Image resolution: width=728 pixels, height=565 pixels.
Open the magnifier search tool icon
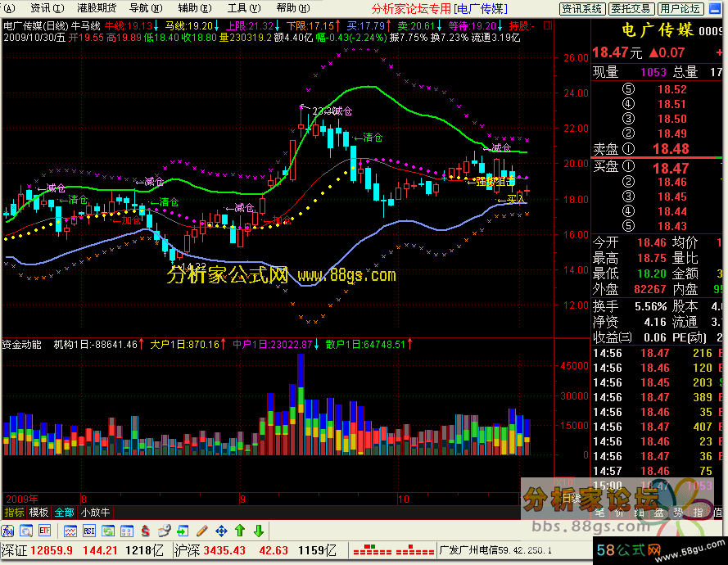[26, 531]
